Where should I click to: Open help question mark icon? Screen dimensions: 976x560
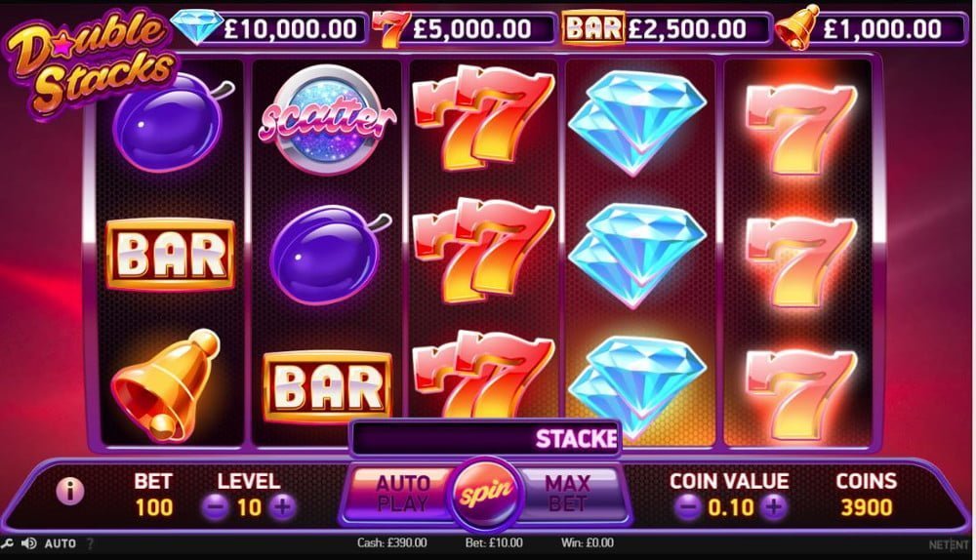90,543
